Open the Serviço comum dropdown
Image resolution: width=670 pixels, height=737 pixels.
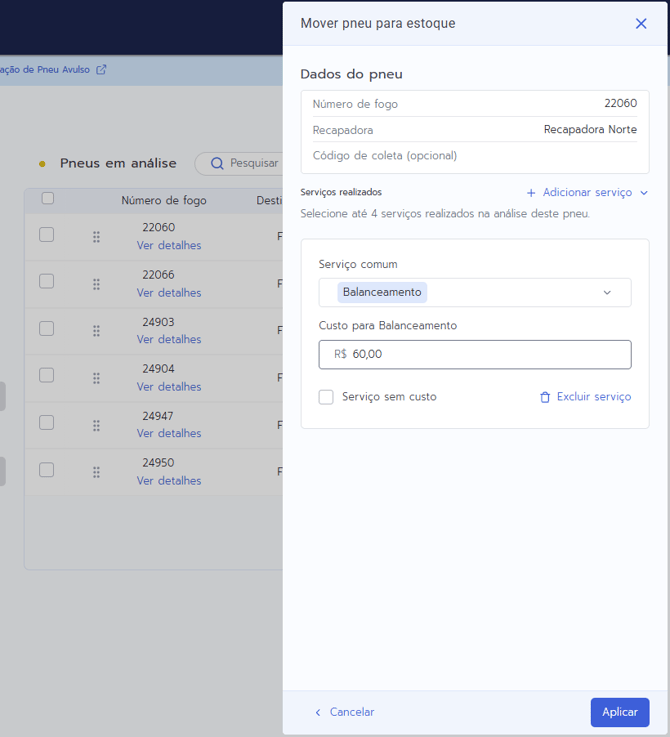click(x=474, y=292)
